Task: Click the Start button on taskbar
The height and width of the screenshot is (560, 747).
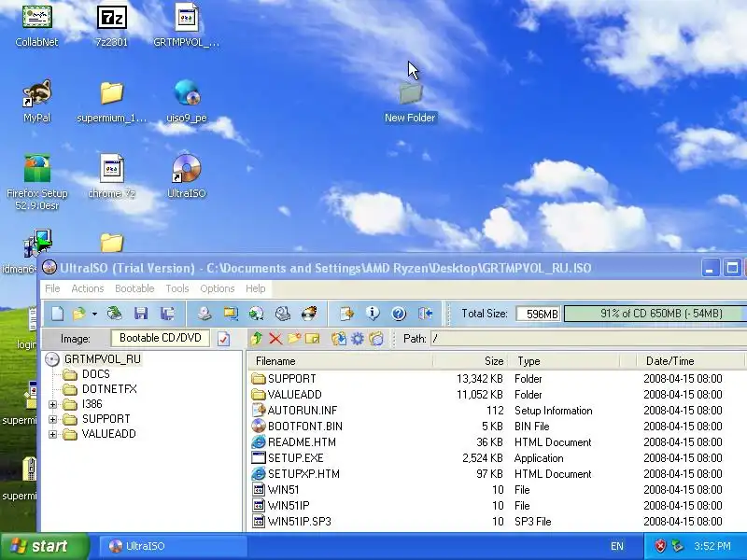Action: pos(45,546)
